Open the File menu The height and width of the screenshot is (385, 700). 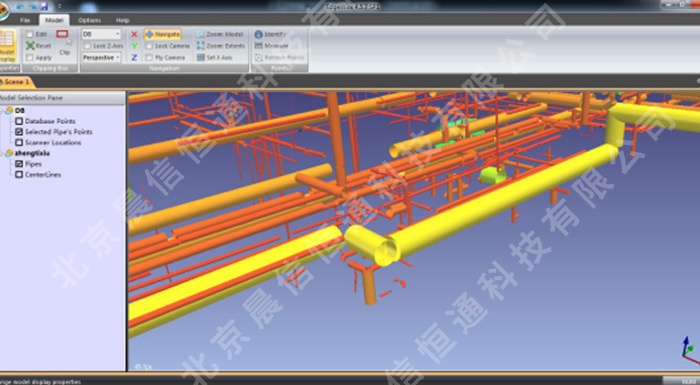(25, 20)
